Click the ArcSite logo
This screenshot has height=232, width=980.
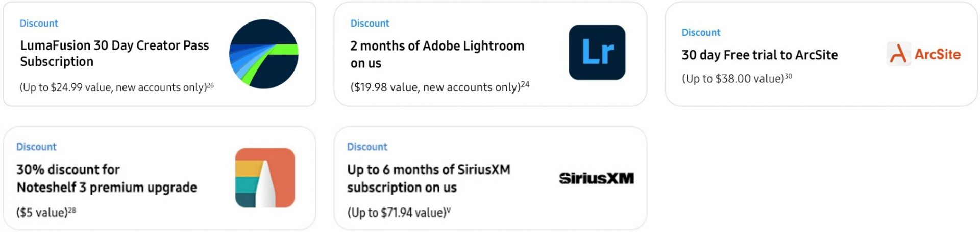tap(924, 54)
